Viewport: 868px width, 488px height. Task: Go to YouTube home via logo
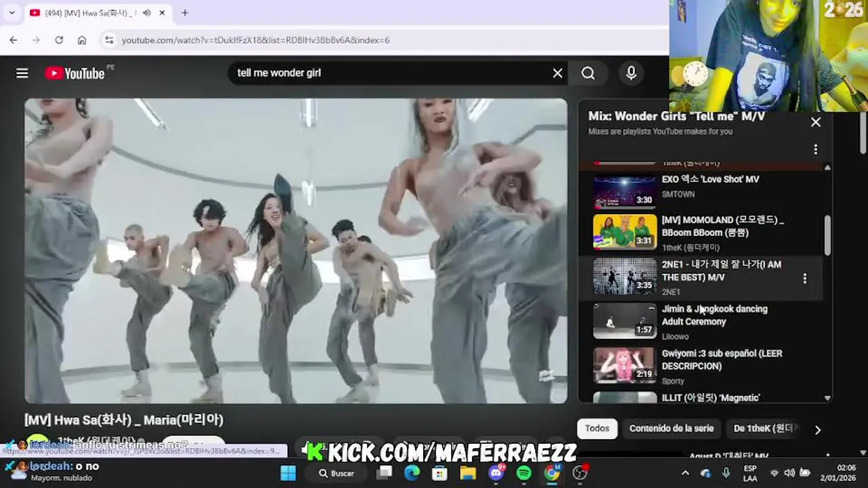pos(75,73)
